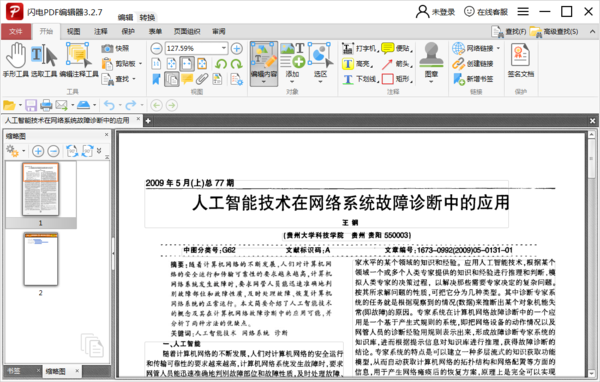Select the Hand tool (手形工具)
The image size is (600, 382).
point(15,60)
